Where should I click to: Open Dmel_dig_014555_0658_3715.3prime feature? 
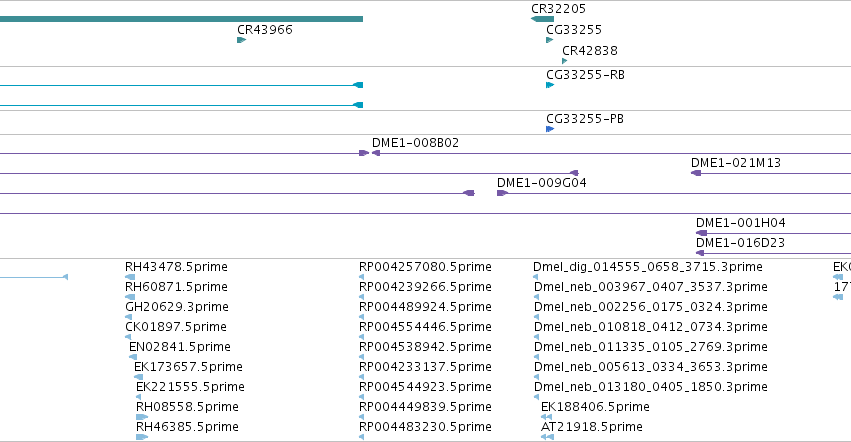(x=647, y=267)
